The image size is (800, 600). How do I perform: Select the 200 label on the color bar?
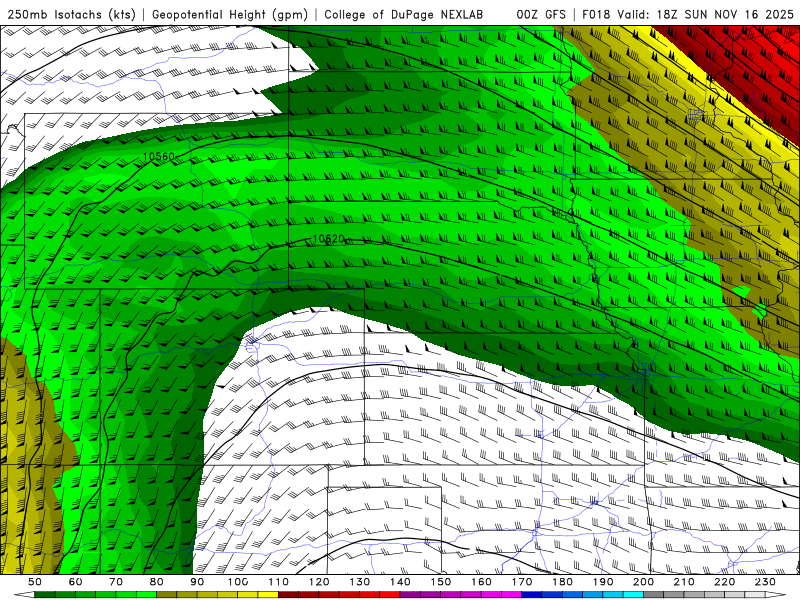643,582
